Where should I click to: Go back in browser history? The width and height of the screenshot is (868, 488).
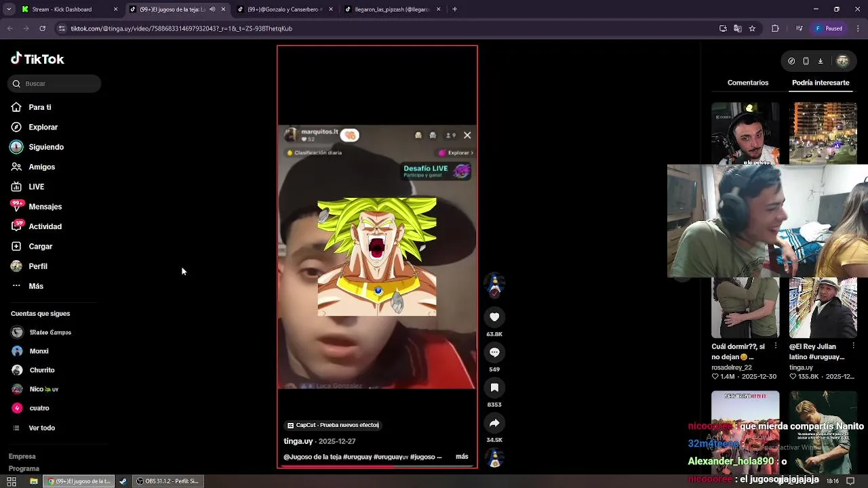(x=9, y=28)
